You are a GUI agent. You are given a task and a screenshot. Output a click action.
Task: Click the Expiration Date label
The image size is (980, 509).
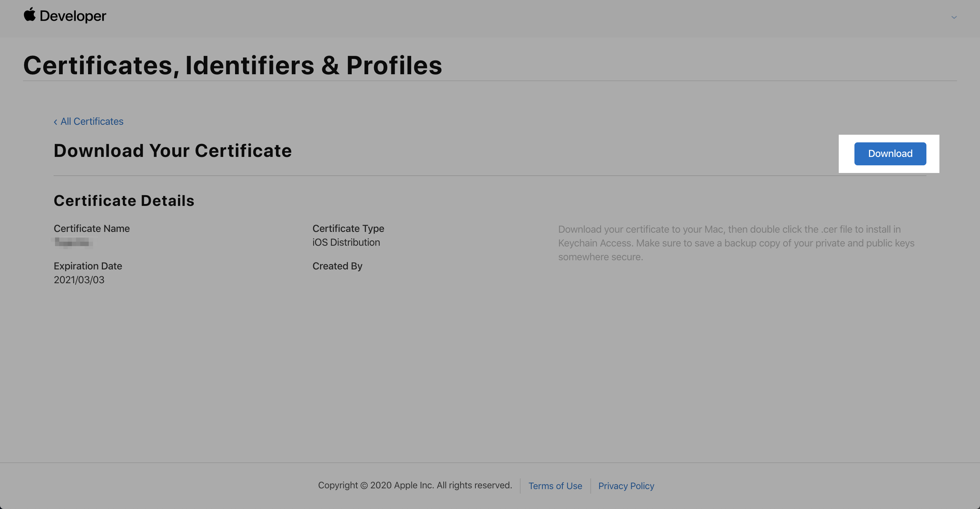(88, 266)
